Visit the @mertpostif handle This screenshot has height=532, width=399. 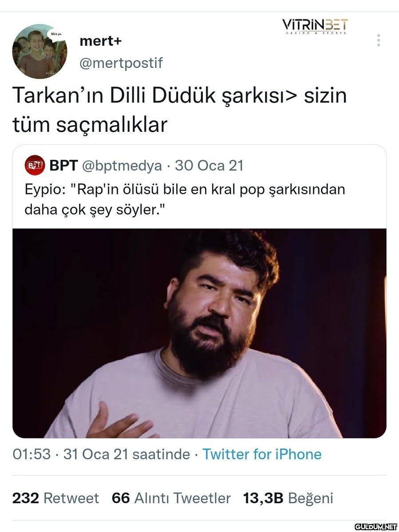(x=121, y=63)
